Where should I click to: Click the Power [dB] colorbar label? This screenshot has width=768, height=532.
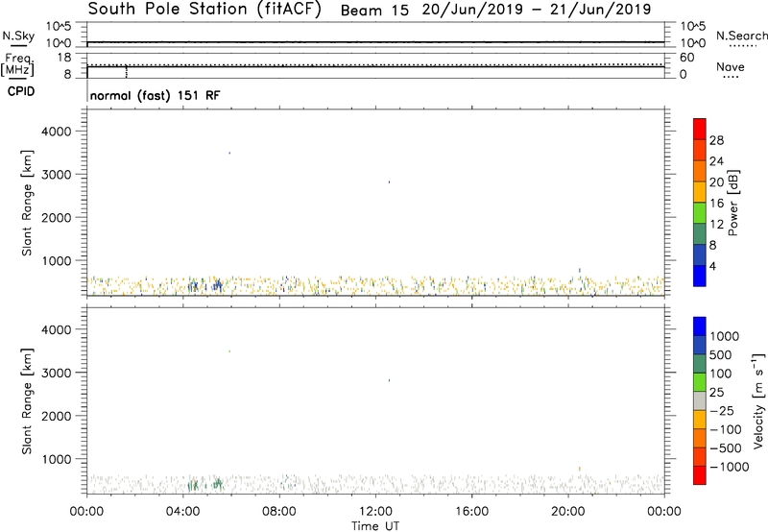click(733, 203)
